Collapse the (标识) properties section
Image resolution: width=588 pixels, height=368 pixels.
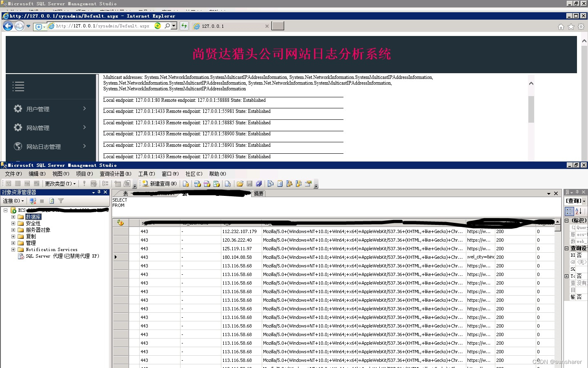coord(567,220)
